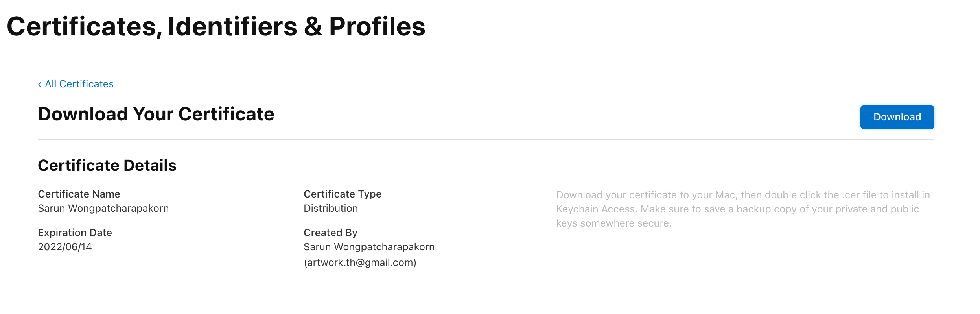Click the 'keys somewhere secure' instruction line
The image size is (980, 314).
(x=613, y=223)
